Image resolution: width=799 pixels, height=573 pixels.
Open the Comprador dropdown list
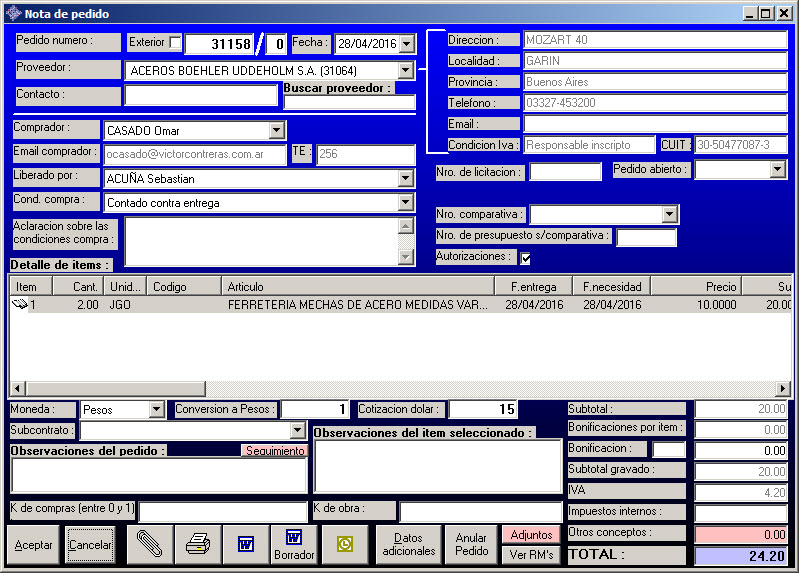(277, 131)
